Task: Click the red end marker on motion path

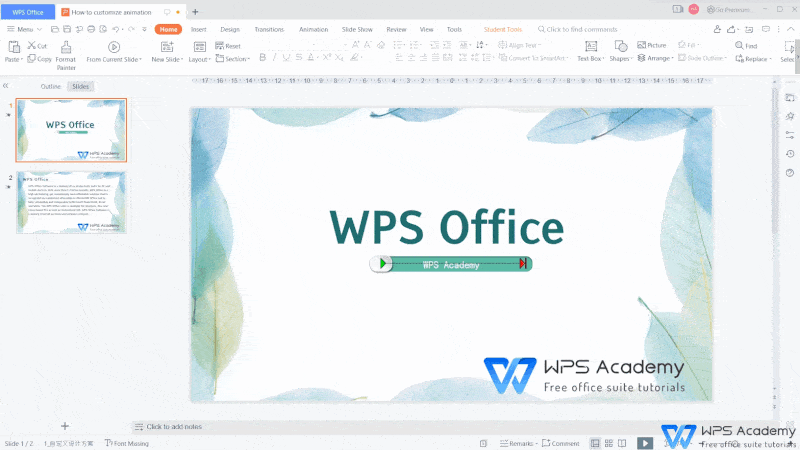Action: [523, 263]
